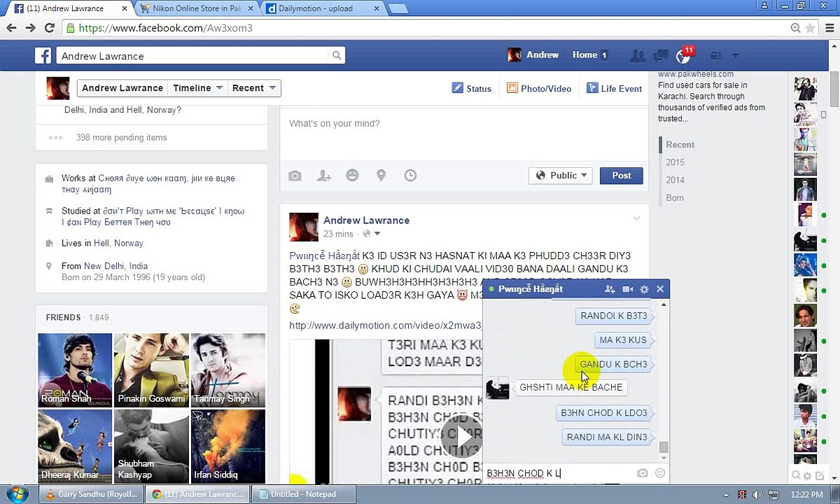Click Andrew Lawrance timeline header button

(122, 88)
